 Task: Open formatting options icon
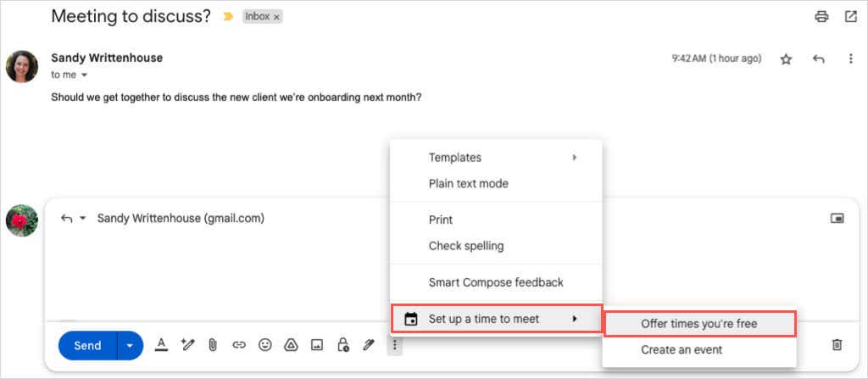[x=161, y=345]
